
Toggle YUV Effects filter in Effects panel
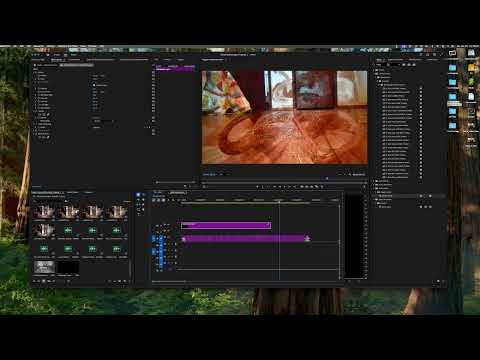[414, 65]
